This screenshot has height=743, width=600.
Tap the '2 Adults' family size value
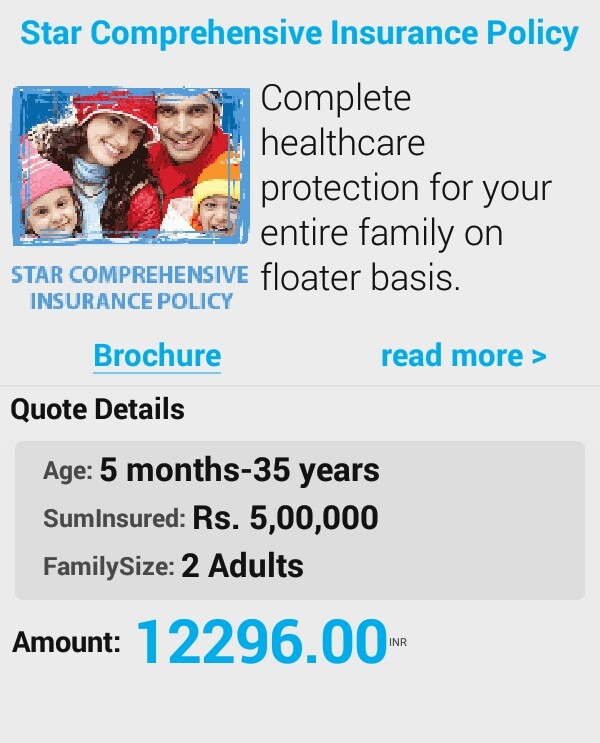point(242,566)
